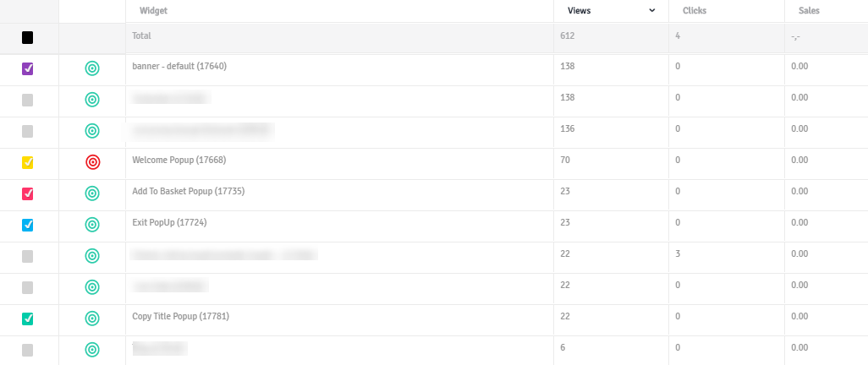868x365 pixels.
Task: Click target icon in the 6 views row
Action: tap(92, 350)
